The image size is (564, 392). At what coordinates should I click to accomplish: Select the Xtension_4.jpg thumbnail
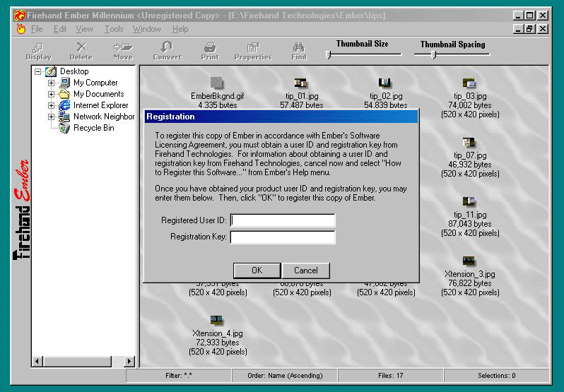(217, 321)
